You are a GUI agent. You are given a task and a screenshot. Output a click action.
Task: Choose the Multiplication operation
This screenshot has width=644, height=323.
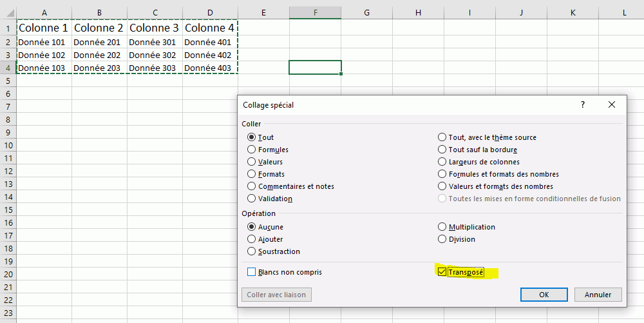click(442, 227)
